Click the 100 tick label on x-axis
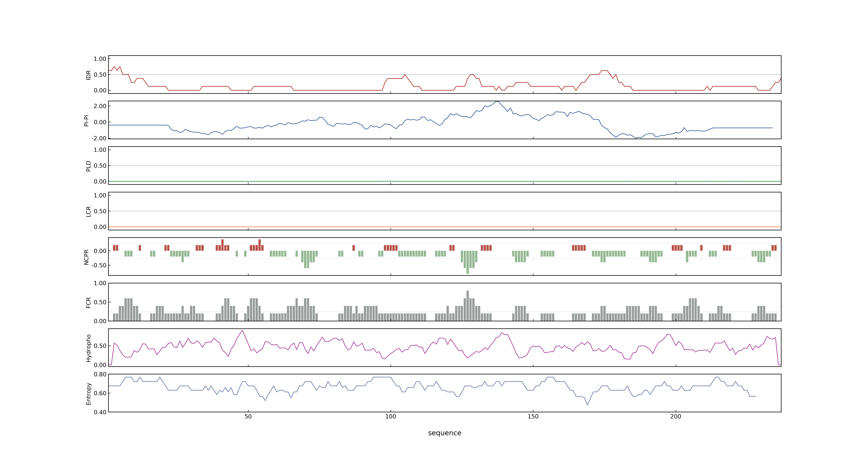This screenshot has width=868, height=463. pyautogui.click(x=391, y=416)
